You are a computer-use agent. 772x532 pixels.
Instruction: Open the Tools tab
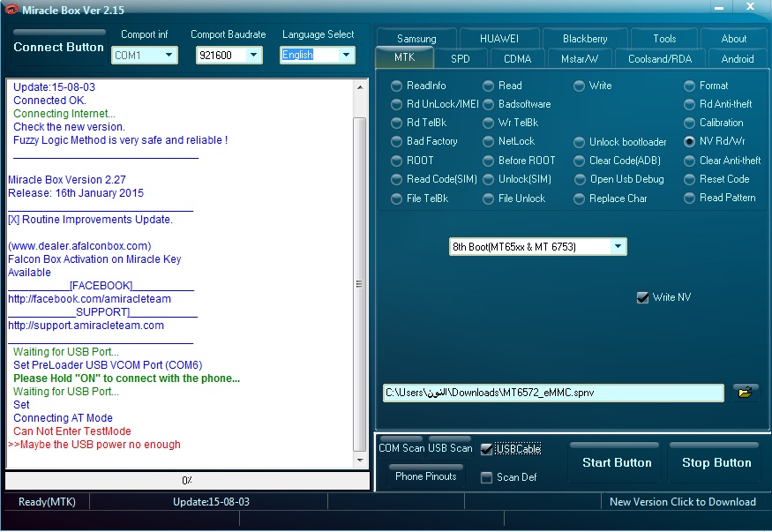coord(664,39)
